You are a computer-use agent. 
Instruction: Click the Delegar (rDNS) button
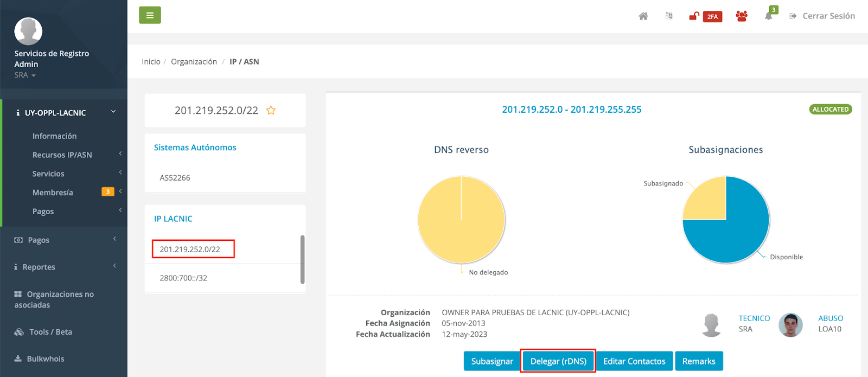coord(558,361)
